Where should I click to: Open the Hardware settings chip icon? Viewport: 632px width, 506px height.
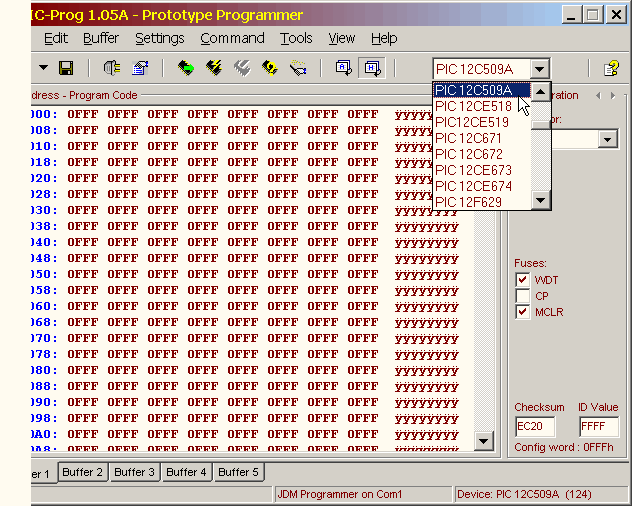click(112, 68)
